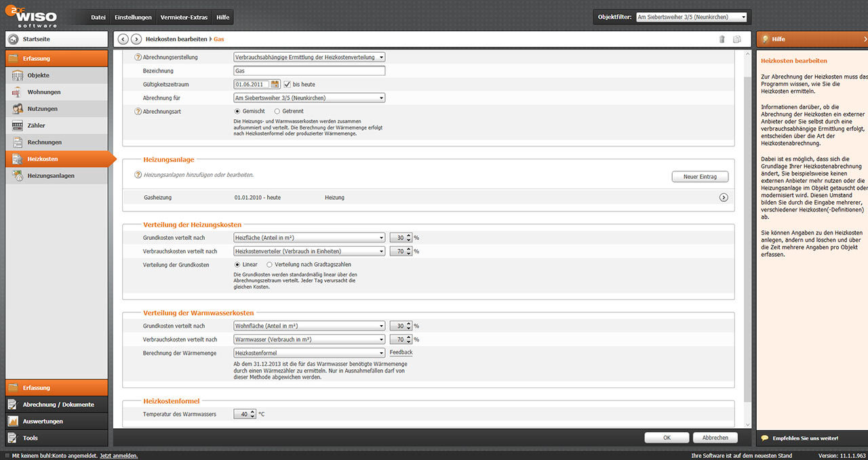Click the Zähler meter icon

point(17,125)
